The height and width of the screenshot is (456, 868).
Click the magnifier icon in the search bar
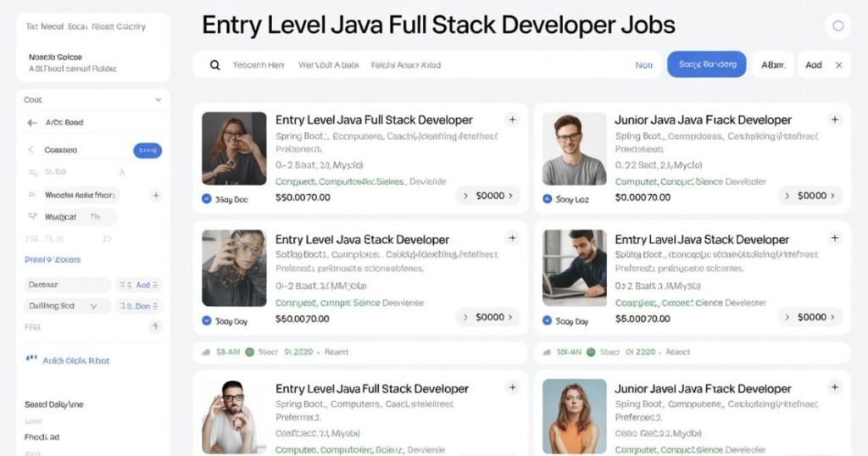[214, 65]
